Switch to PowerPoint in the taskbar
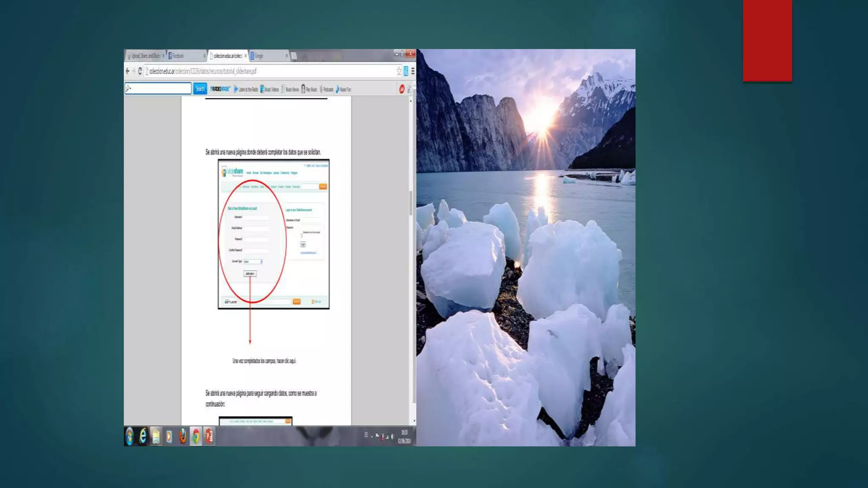 [x=209, y=436]
